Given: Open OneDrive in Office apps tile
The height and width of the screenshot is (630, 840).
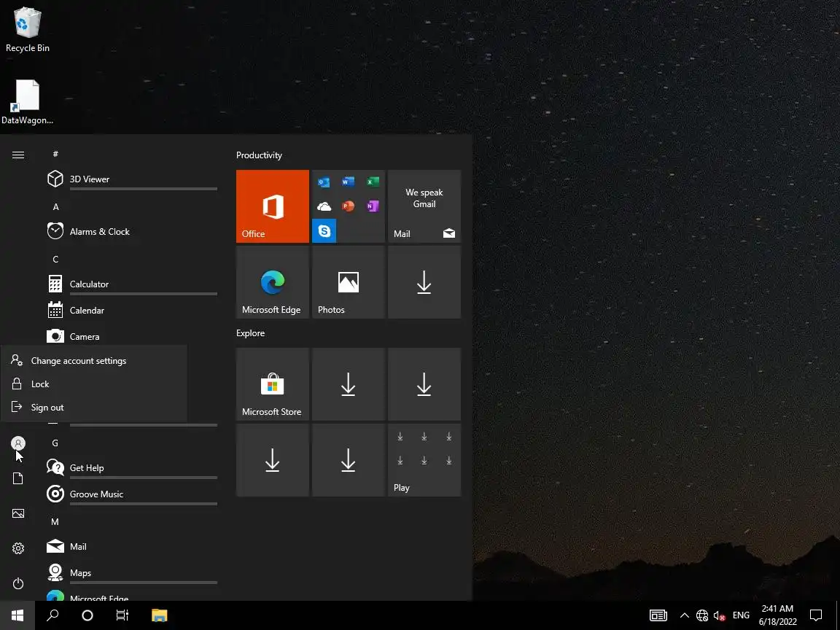Looking at the screenshot, I should coord(324,206).
